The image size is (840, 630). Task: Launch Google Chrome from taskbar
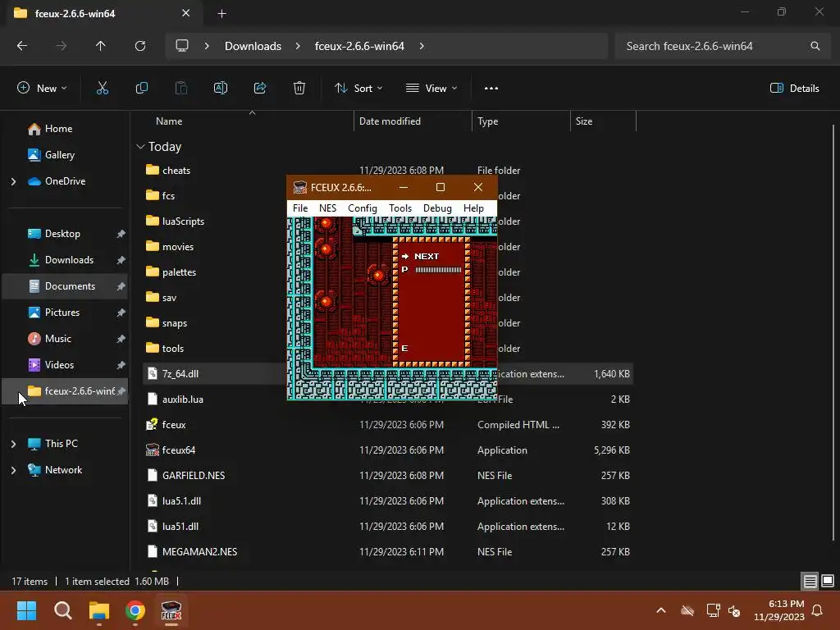click(135, 610)
